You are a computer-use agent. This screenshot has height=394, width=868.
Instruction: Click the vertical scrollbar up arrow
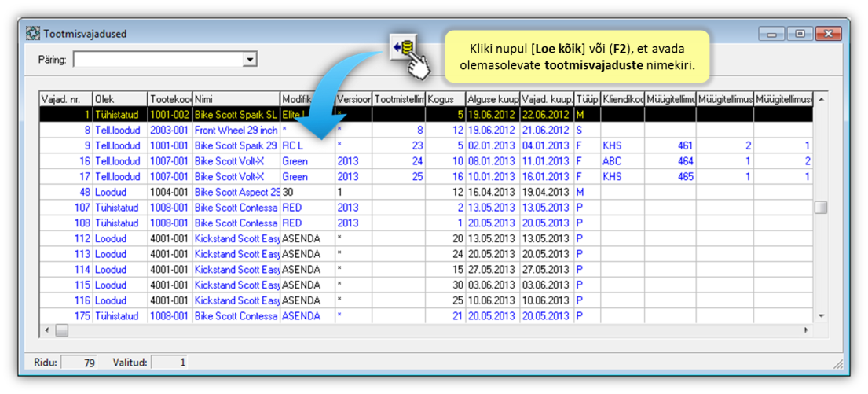821,98
